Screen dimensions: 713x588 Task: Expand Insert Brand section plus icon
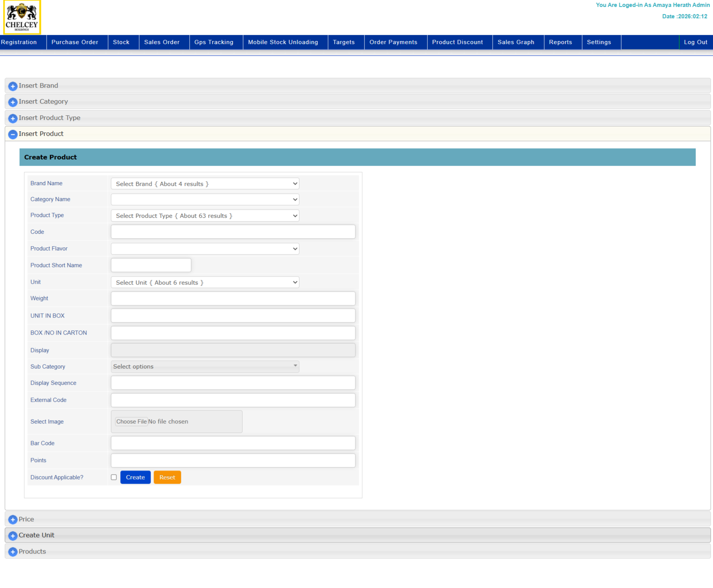(x=13, y=86)
